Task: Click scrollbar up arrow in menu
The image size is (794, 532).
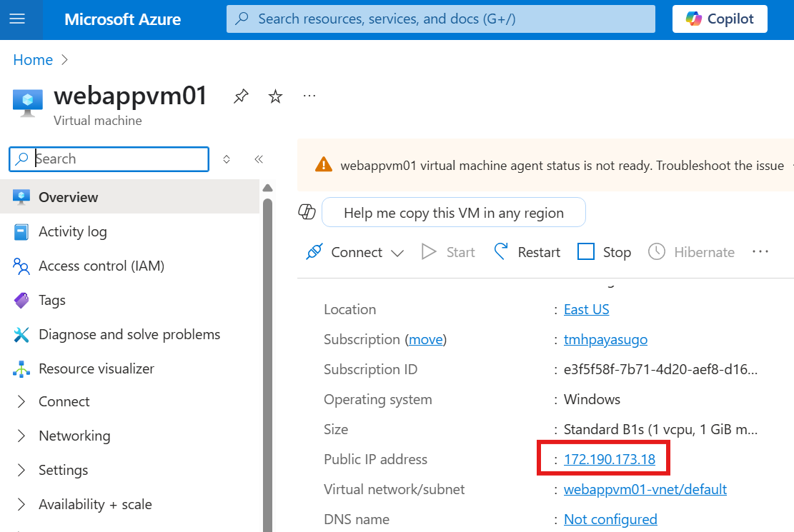Action: tap(268, 189)
